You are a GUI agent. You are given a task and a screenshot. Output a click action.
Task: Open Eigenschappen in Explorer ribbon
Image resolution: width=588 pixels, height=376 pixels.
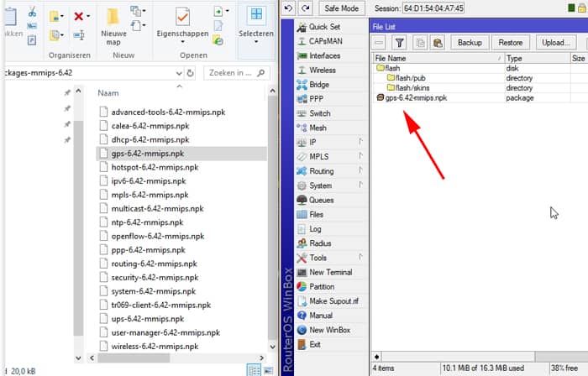[182, 24]
